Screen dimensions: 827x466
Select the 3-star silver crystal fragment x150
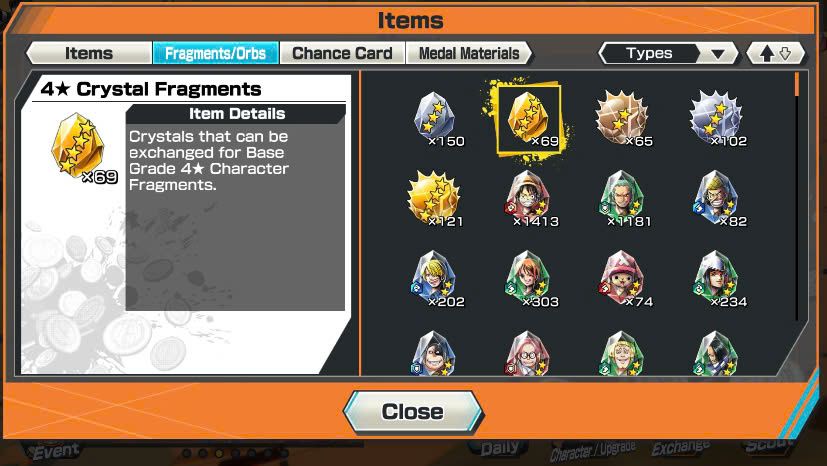[x=436, y=119]
